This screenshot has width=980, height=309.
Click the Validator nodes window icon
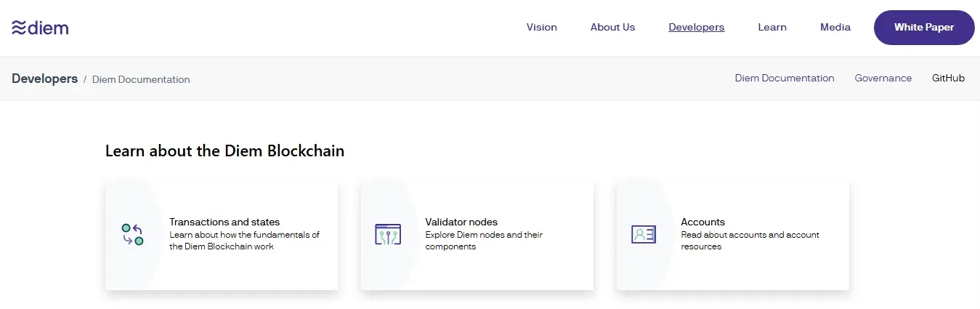pos(388,234)
